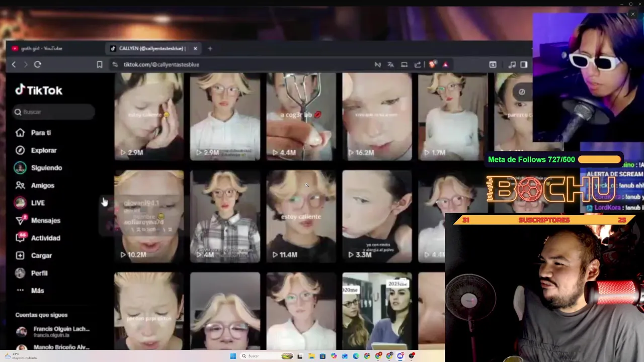Reload the TikTok page
This screenshot has width=644, height=362.
point(38,64)
